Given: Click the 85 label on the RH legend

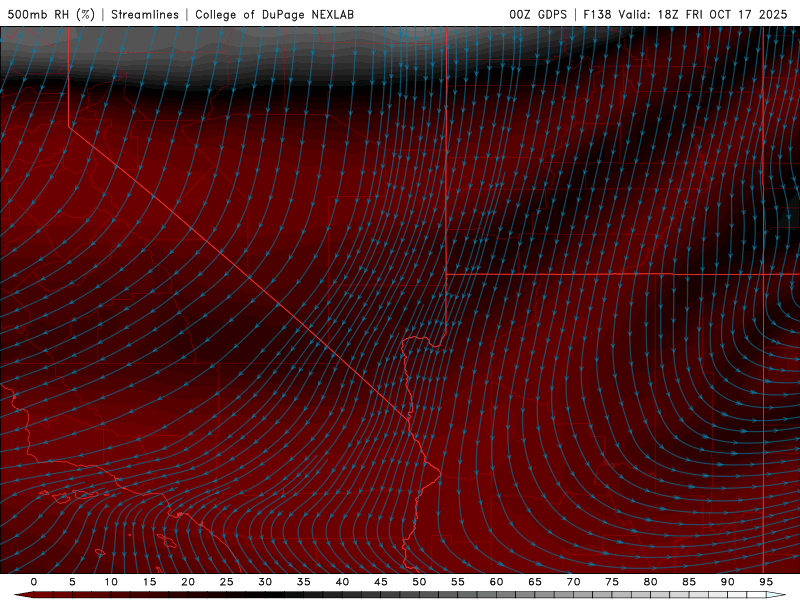Looking at the screenshot, I should [689, 582].
